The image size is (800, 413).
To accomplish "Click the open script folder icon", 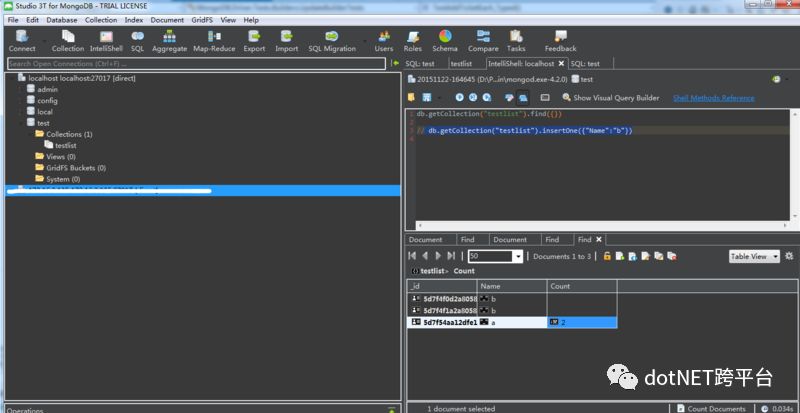I will tap(411, 98).
